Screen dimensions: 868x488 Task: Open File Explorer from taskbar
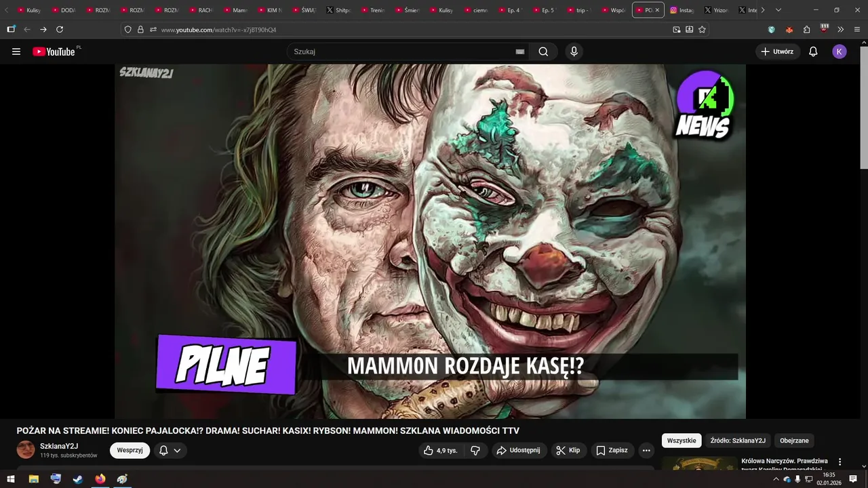coord(33,479)
